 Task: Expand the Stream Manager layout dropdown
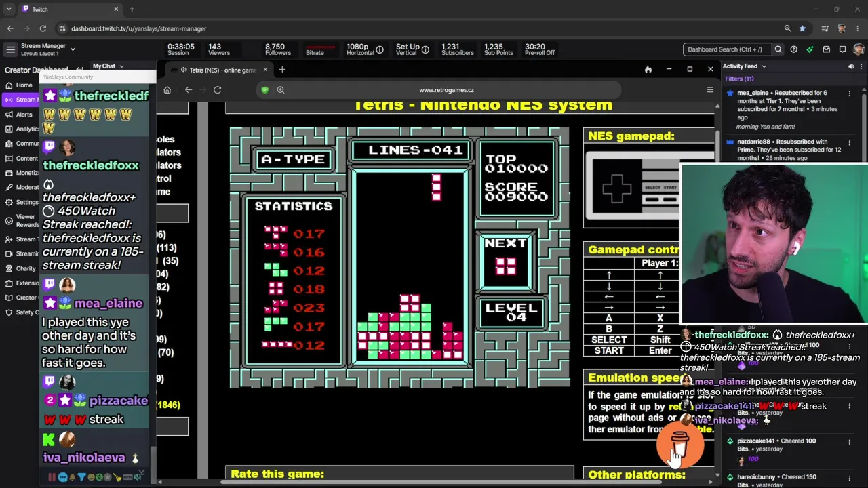point(73,49)
